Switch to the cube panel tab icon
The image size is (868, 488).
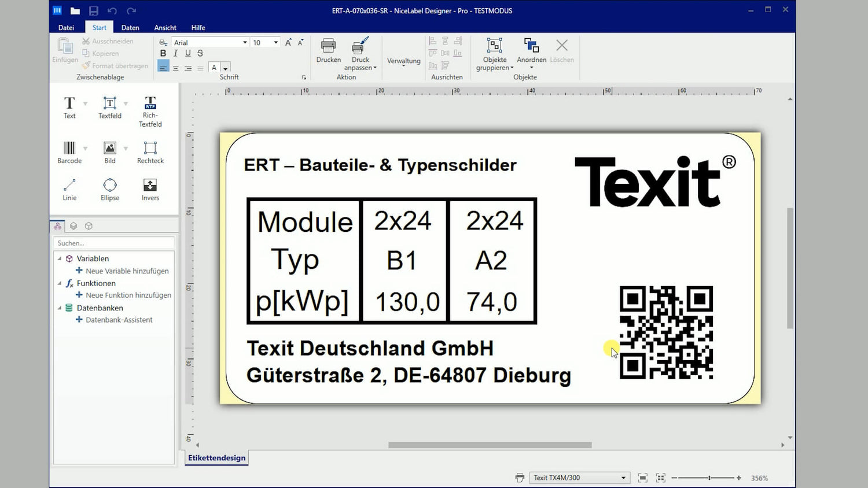click(x=89, y=226)
